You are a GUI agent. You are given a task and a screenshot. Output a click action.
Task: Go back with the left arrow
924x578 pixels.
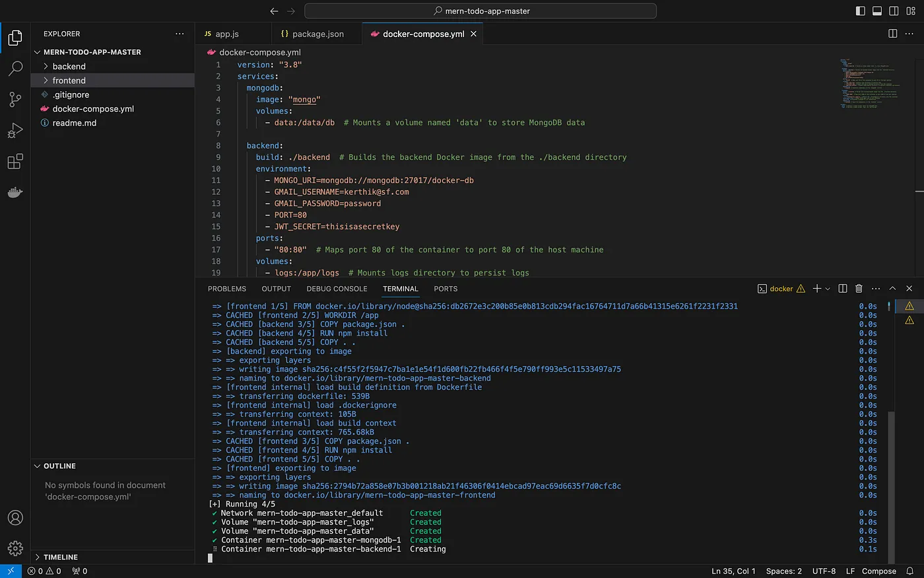274,11
